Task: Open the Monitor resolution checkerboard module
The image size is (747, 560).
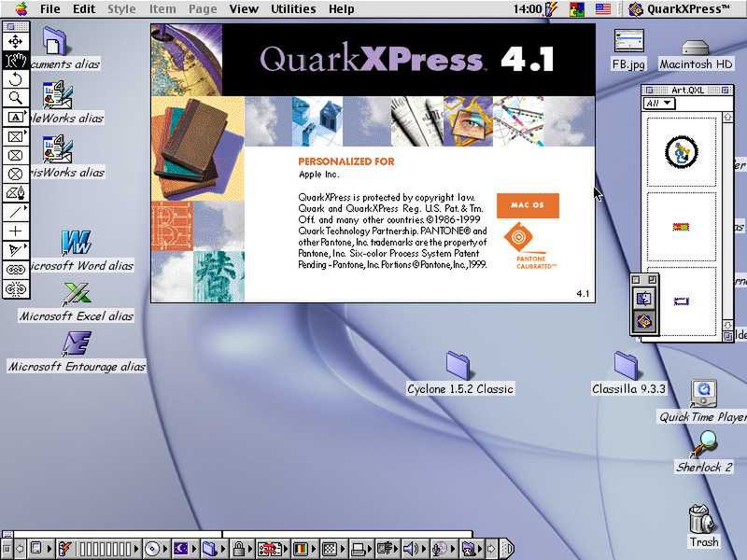Action: (x=332, y=549)
